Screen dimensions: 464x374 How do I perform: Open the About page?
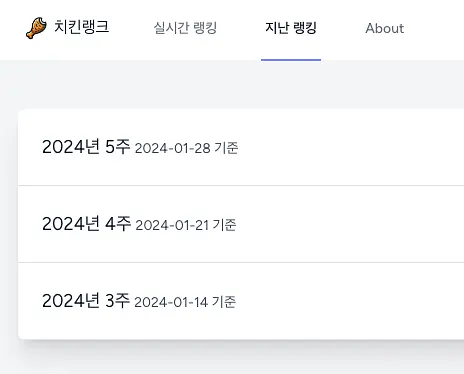(385, 28)
